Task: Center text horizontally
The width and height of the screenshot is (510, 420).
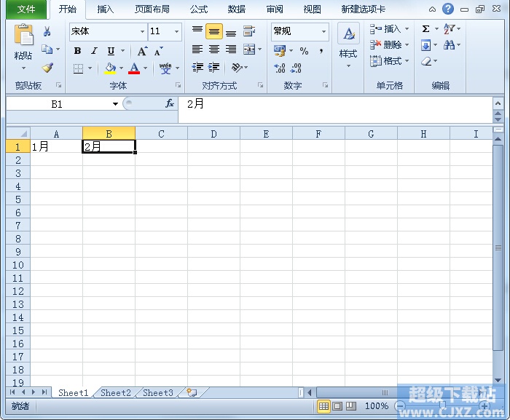Action: tap(214, 49)
